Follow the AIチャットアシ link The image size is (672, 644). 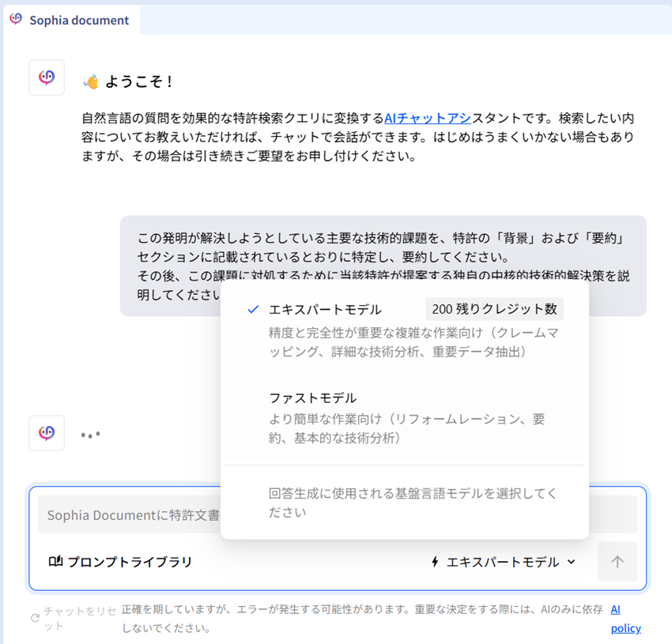click(x=428, y=119)
